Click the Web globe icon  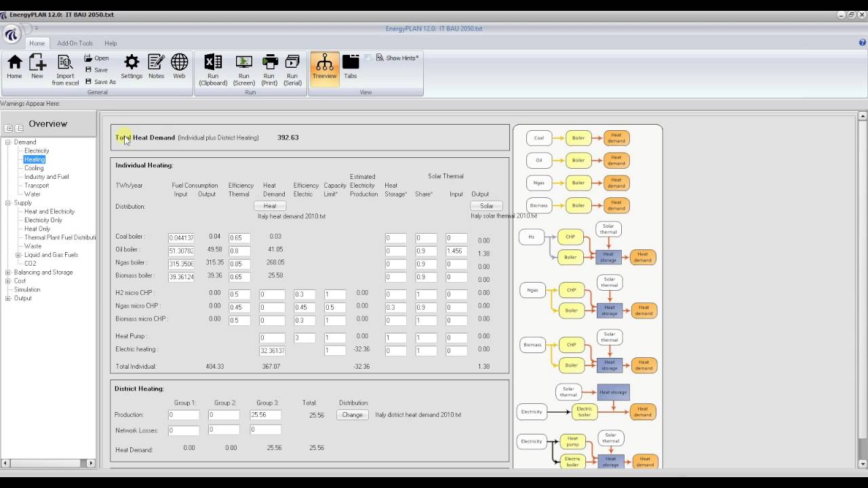point(179,66)
